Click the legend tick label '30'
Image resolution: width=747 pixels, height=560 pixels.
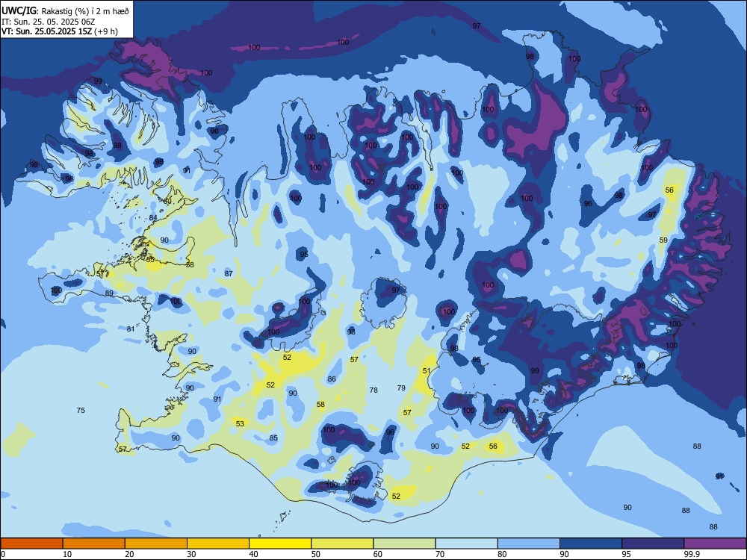(191, 554)
